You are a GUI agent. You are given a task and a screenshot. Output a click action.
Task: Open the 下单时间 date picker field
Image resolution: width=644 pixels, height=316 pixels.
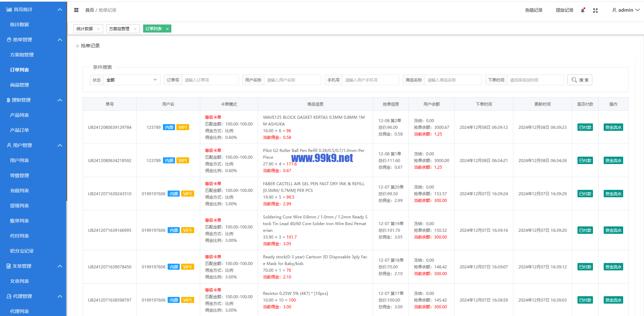pos(535,80)
